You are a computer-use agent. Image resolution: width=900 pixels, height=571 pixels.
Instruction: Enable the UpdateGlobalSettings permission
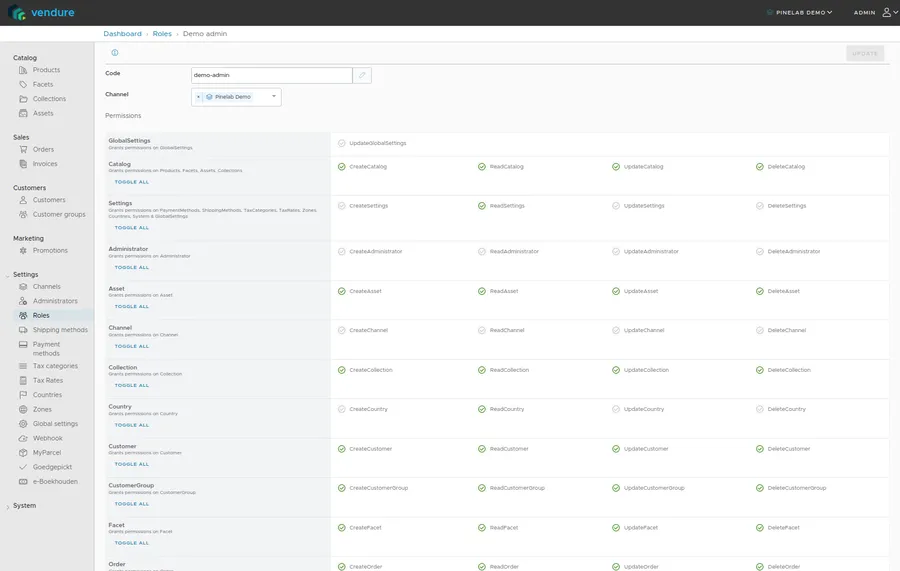[x=342, y=143]
